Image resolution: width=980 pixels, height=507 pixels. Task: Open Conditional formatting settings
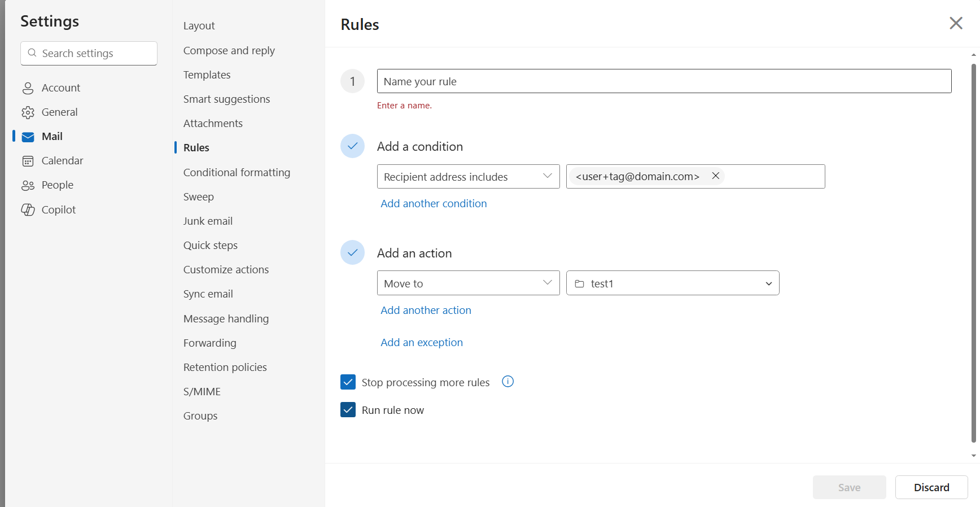[237, 173]
